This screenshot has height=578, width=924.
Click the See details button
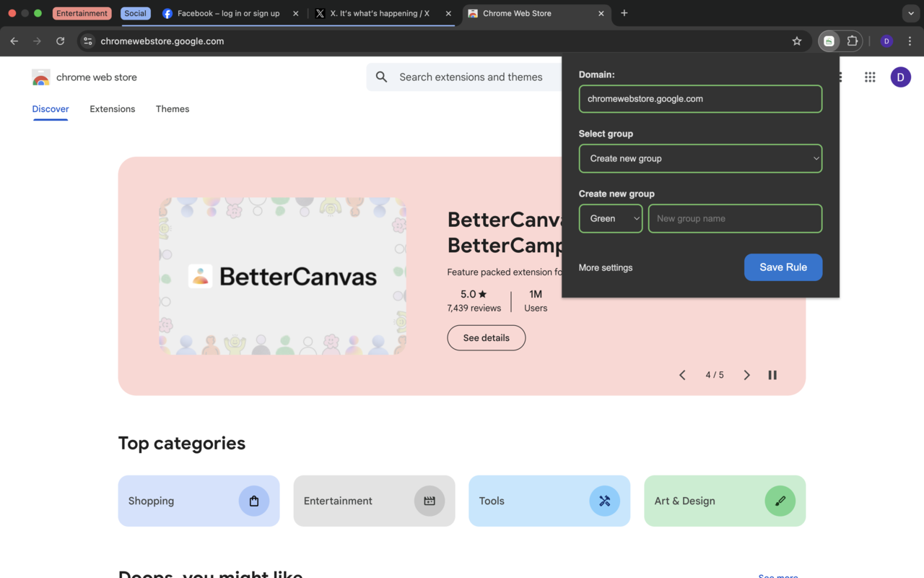tap(487, 337)
